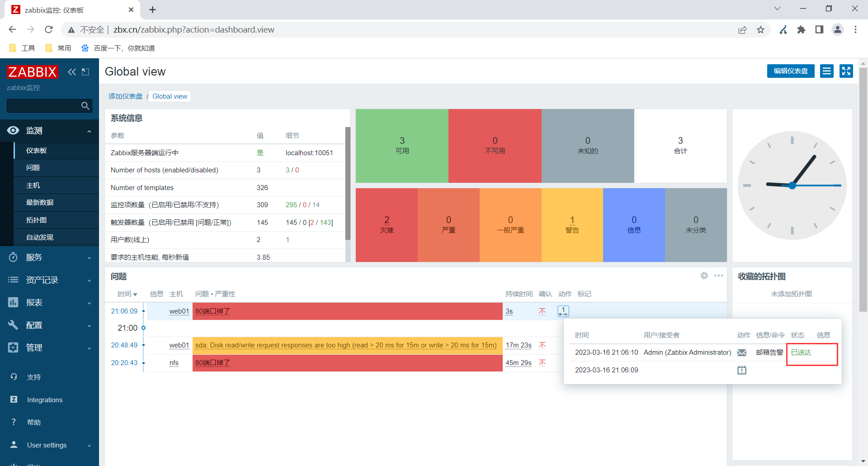Click the calendar problem-event icon in the popup
The width and height of the screenshot is (868, 466).
tap(742, 370)
